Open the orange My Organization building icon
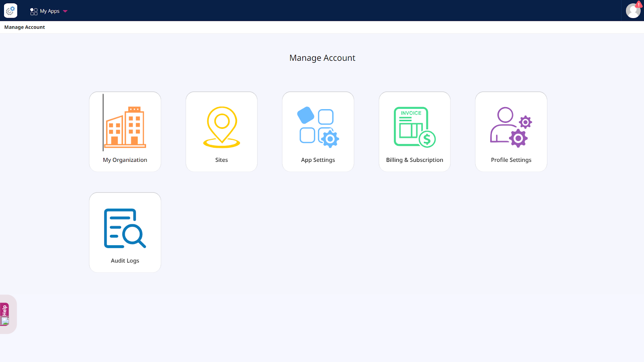This screenshot has height=362, width=644. 125,127
